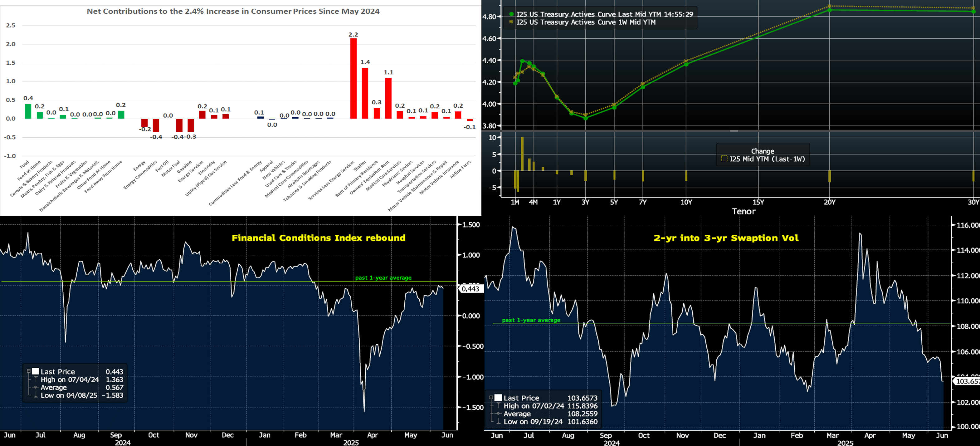Collapse the Swaption Vol legend tree box

pyautogui.click(x=491, y=397)
